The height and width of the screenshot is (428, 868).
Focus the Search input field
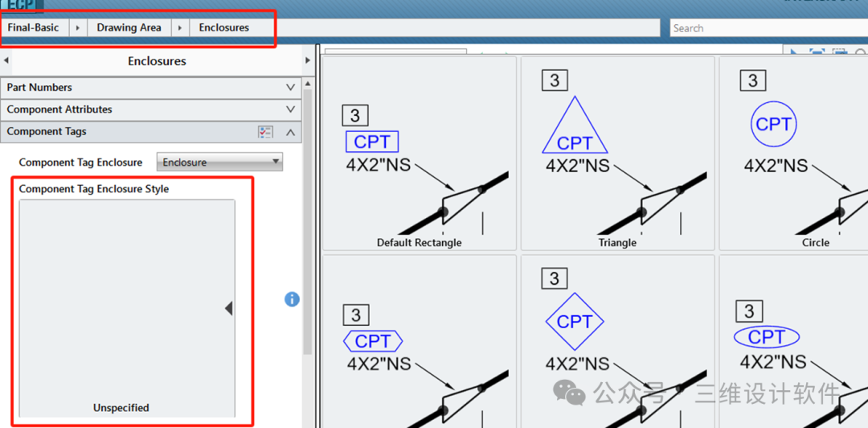click(768, 27)
